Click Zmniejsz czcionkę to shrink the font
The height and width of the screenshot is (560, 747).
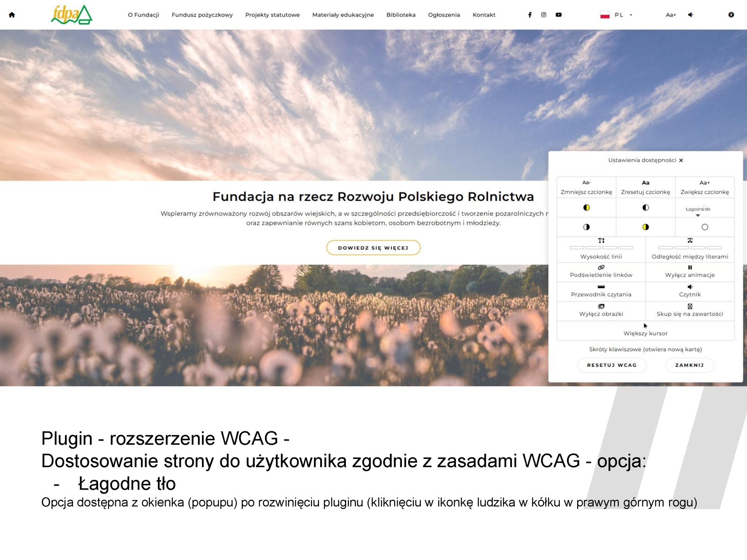586,187
